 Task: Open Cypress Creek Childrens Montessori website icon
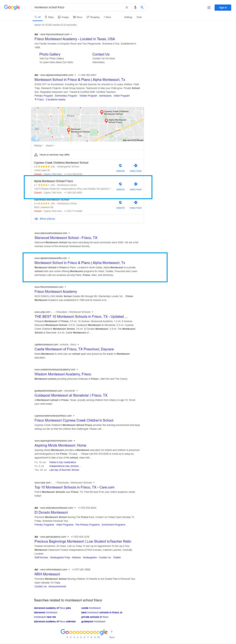tap(120, 166)
